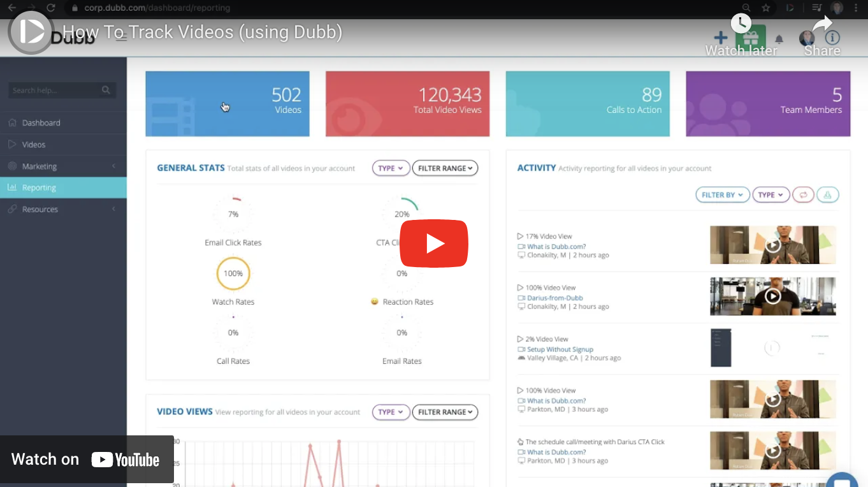Open the TYPE dropdown in Video Views
This screenshot has width=868, height=487.
coord(391,412)
